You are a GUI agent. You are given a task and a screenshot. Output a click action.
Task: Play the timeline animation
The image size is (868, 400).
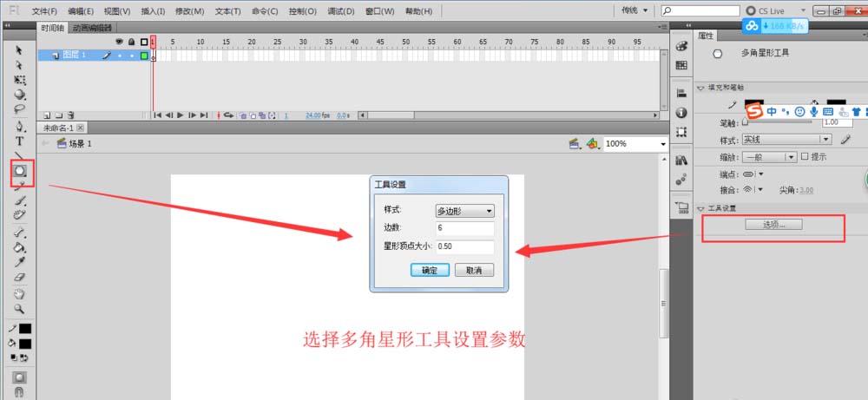(180, 115)
